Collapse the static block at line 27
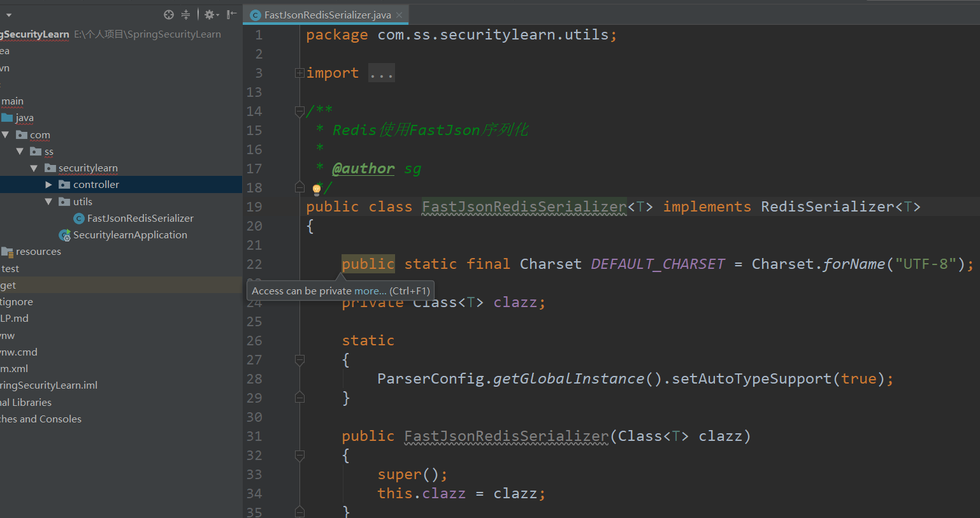This screenshot has height=518, width=980. [x=299, y=360]
